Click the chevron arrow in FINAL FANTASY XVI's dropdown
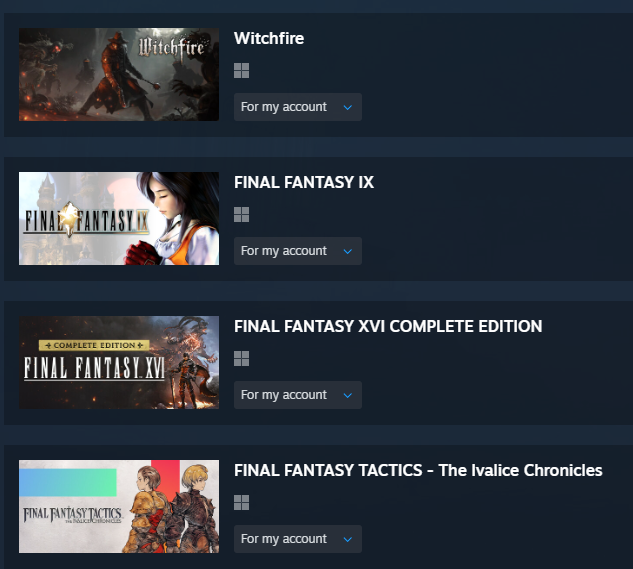This screenshot has height=569, width=633. coord(348,395)
